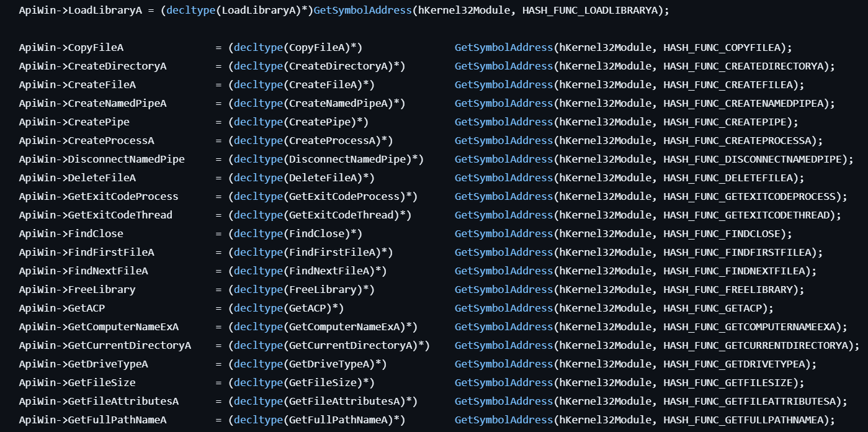Place cursor on ApiWin->CopyFileA
Screen dimensions: 868x432
pos(74,48)
